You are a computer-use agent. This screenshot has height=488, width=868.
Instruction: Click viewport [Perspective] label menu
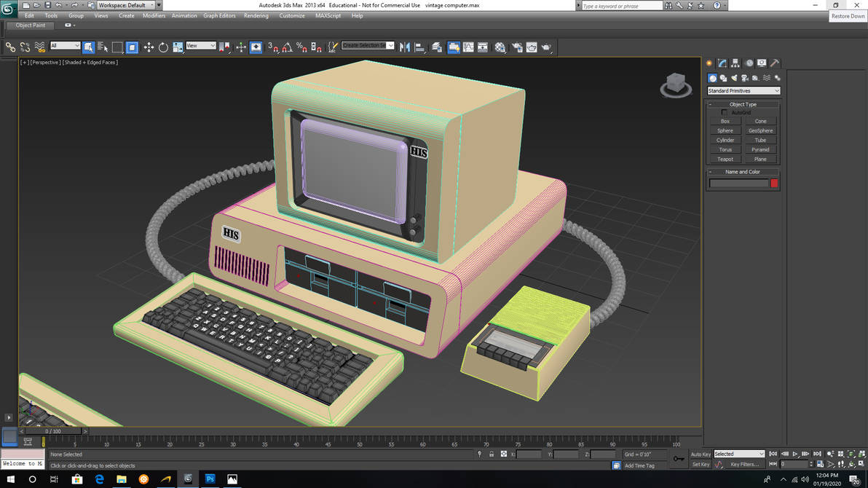(45, 63)
